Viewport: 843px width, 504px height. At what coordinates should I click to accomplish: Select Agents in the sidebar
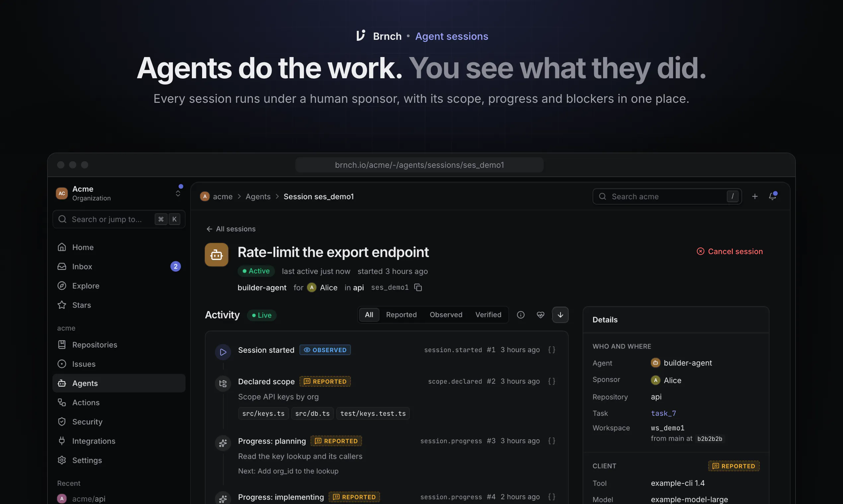(x=118, y=383)
